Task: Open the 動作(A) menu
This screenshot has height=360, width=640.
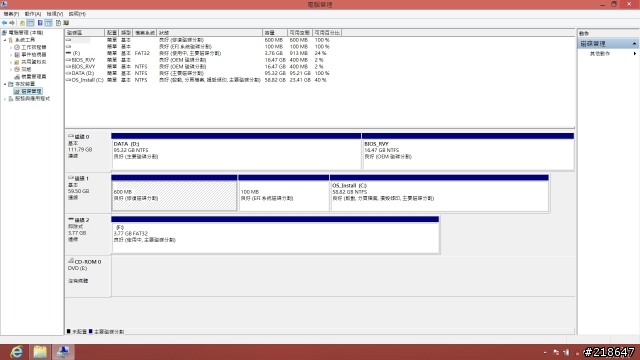Action: (33, 14)
